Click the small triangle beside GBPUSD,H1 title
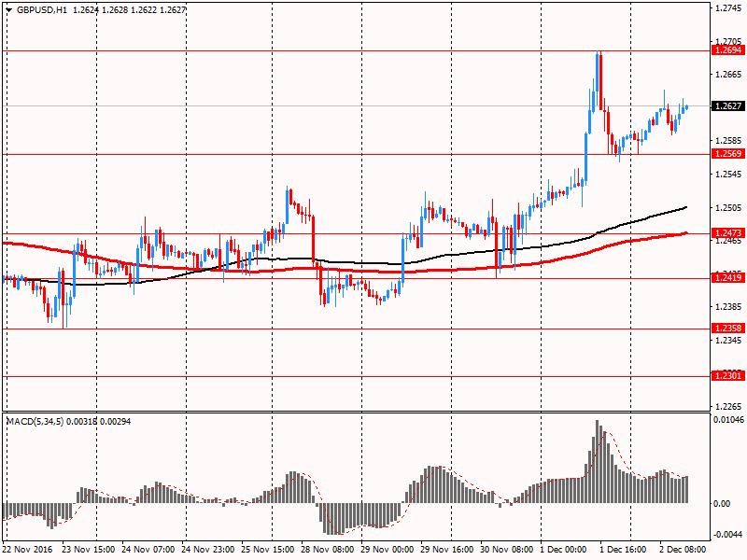The height and width of the screenshot is (560, 747). tap(8, 9)
